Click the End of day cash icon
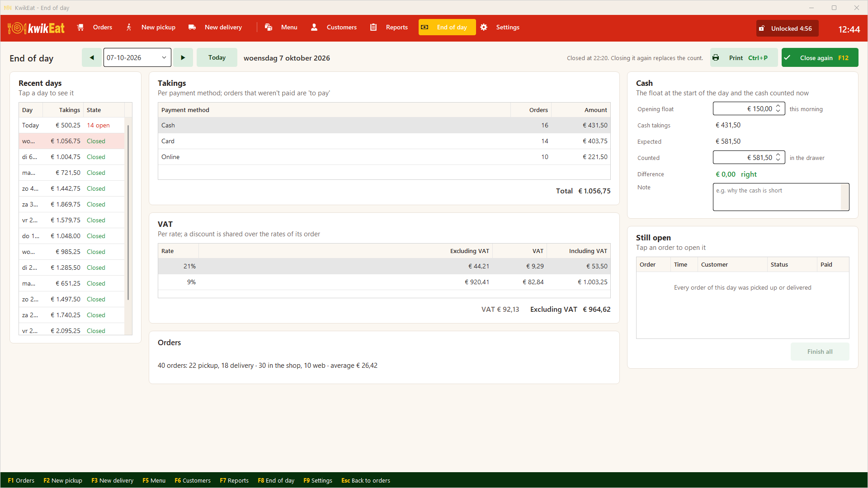The height and width of the screenshot is (488, 868). pos(425,28)
